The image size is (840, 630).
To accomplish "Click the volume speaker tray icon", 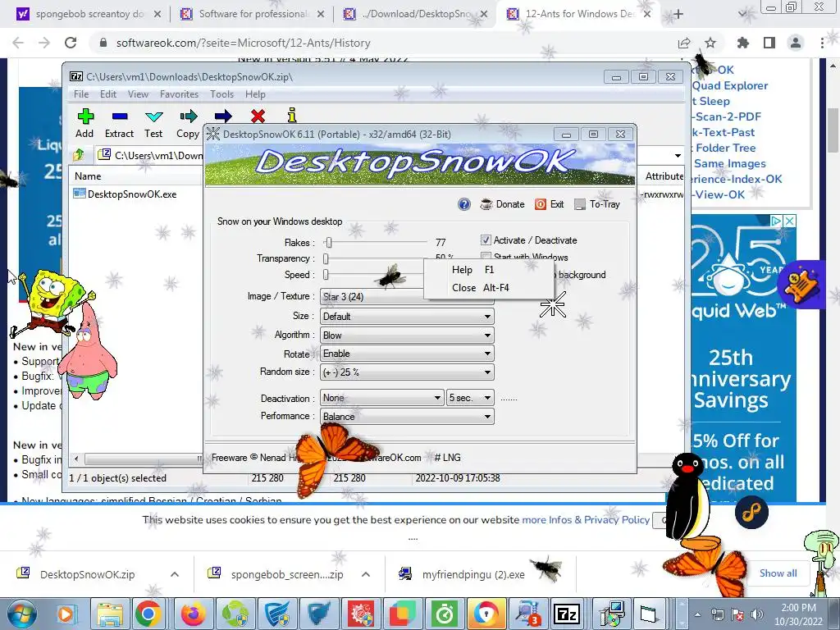I will (x=756, y=614).
